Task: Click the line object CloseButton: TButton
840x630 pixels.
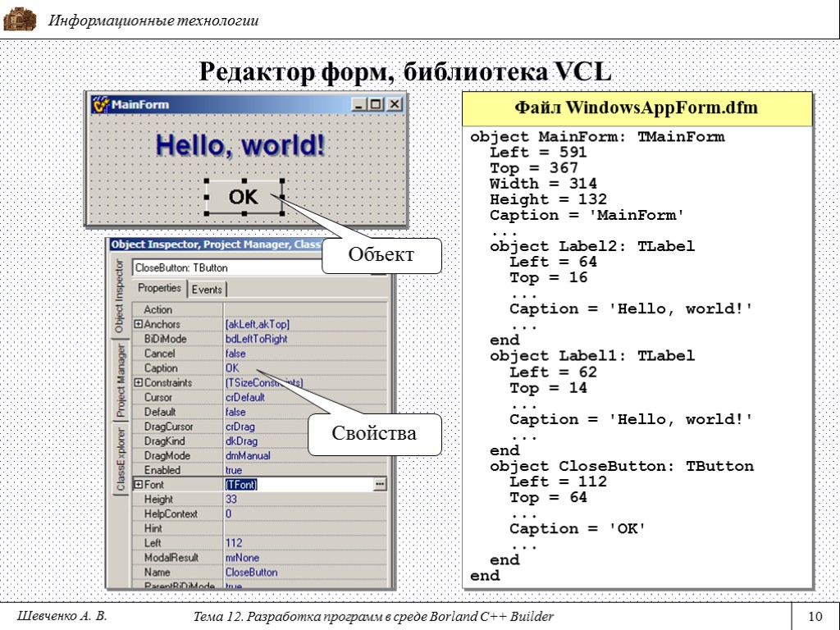Action: [x=622, y=466]
